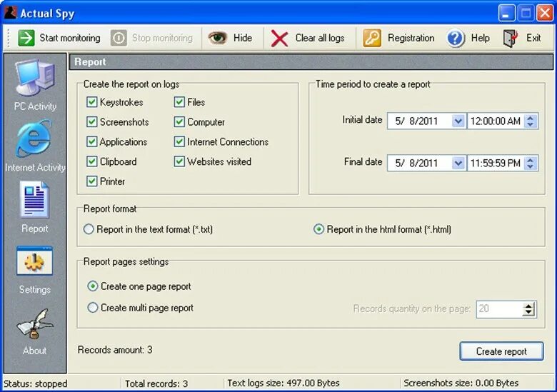Viewport: 557px width, 392px height.
Task: Click the PC Activity sidebar label
Action: tap(35, 106)
